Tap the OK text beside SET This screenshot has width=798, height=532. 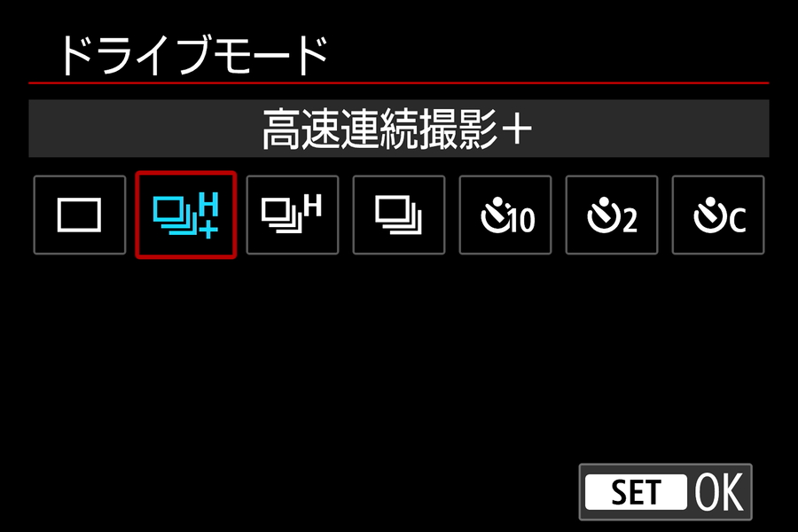[718, 492]
